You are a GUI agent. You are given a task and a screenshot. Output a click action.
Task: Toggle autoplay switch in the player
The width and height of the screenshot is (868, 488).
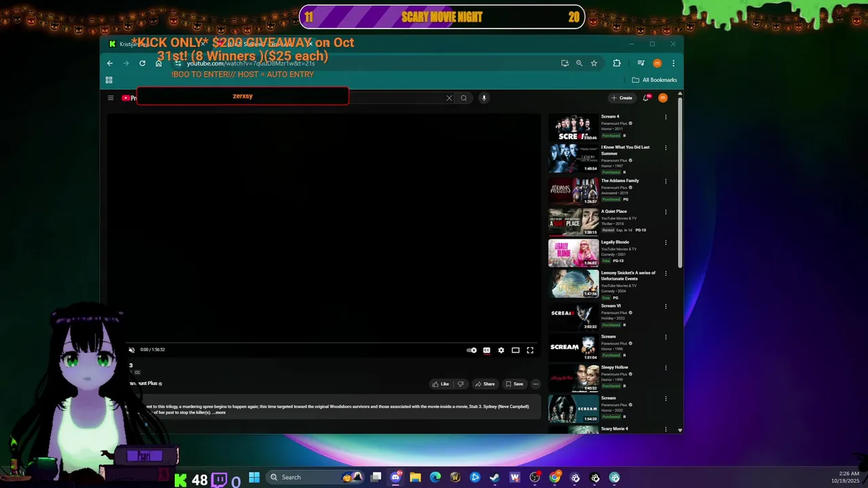(x=472, y=350)
